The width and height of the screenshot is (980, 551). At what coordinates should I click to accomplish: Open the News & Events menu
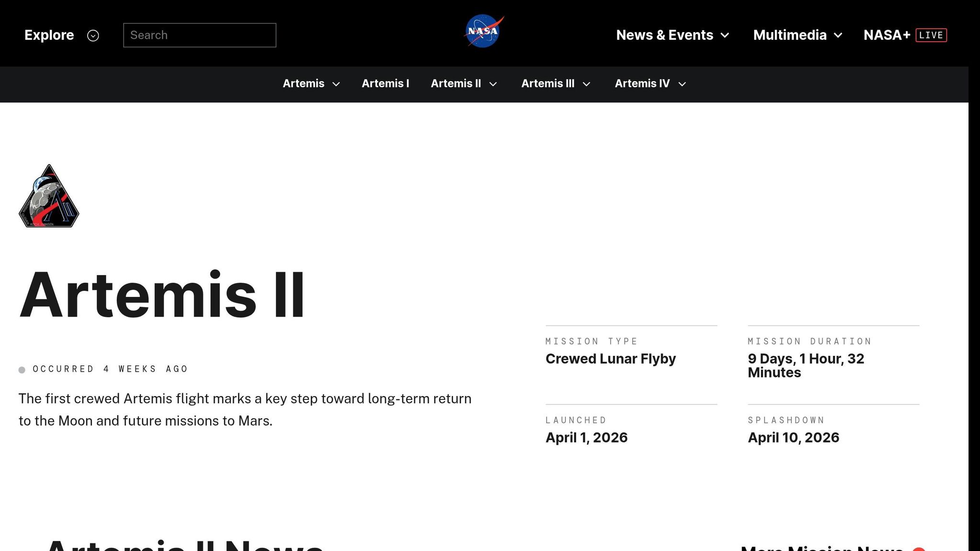pos(664,35)
